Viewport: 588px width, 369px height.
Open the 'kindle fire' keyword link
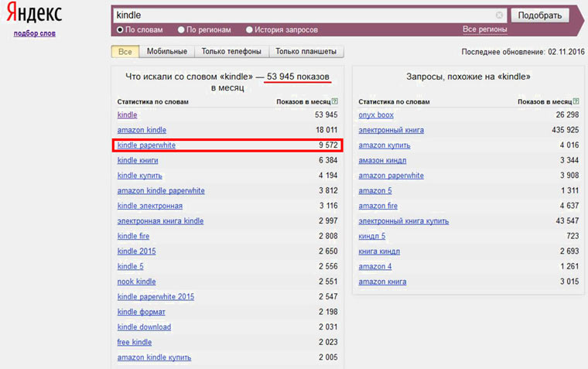pyautogui.click(x=133, y=236)
